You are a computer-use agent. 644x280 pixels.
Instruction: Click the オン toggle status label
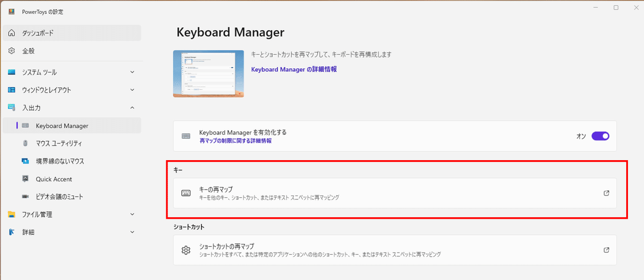pyautogui.click(x=581, y=137)
